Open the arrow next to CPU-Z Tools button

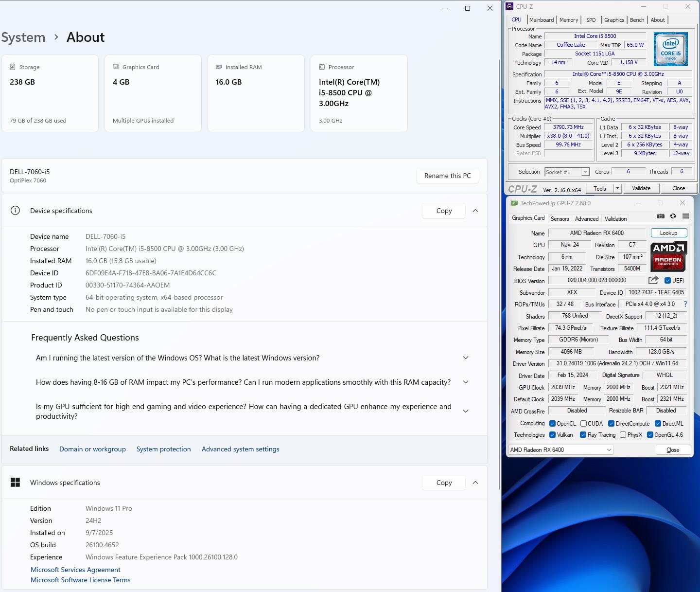(617, 188)
